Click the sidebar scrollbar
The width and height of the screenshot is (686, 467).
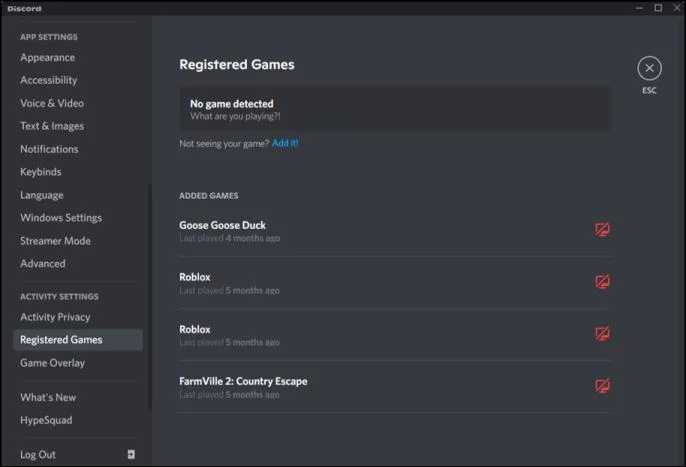click(150, 296)
